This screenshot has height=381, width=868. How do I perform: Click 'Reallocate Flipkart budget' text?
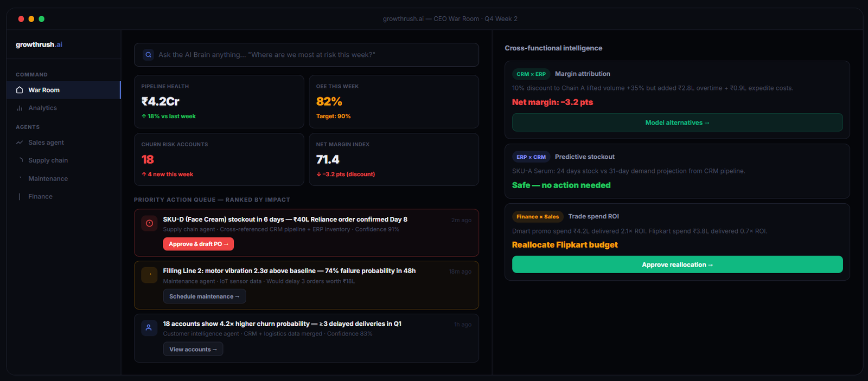point(565,245)
